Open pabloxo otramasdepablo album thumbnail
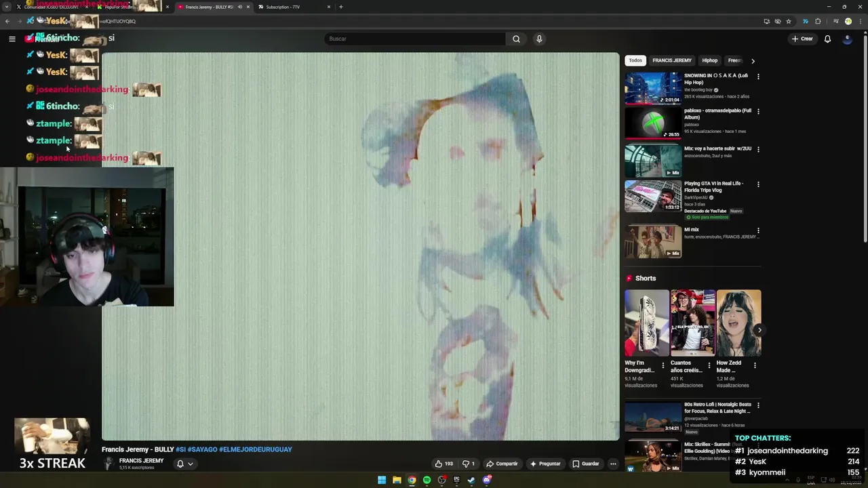The height and width of the screenshot is (488, 868). tap(653, 123)
